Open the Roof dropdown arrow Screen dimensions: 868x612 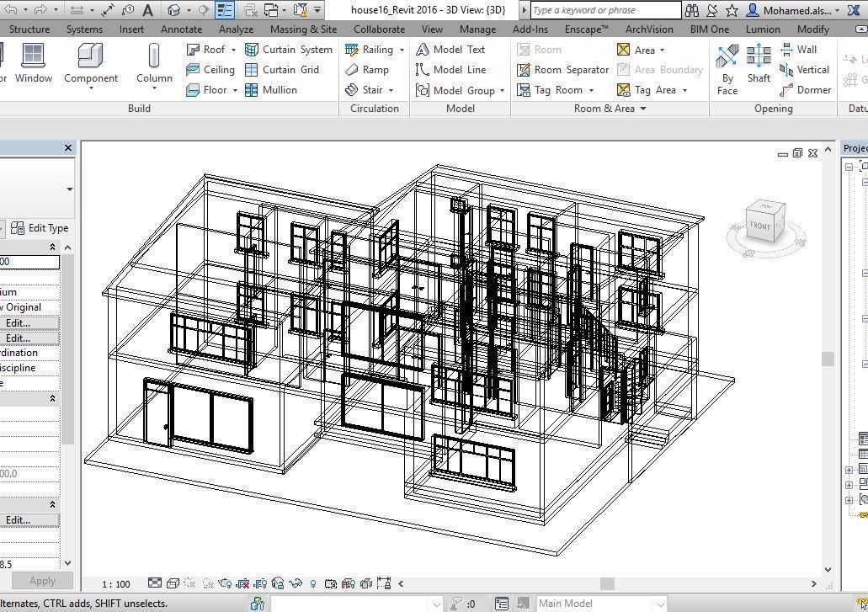(233, 50)
